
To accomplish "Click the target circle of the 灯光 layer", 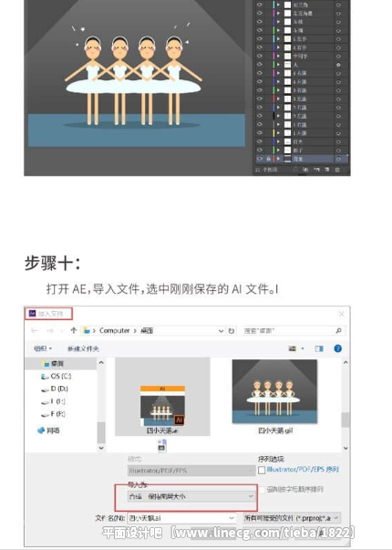I will pos(338,141).
